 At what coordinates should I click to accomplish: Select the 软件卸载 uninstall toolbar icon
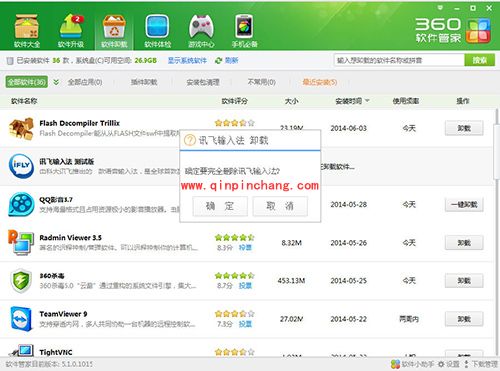tap(114, 31)
